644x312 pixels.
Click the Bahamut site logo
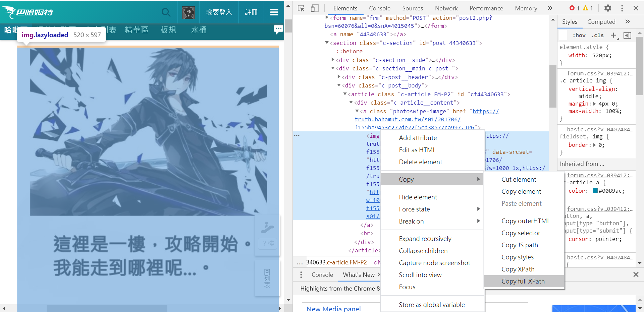(28, 12)
